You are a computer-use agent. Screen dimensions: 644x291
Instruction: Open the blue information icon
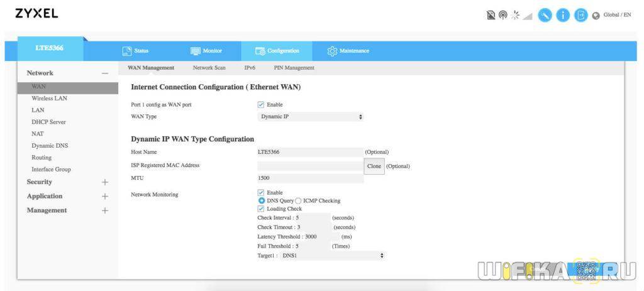(x=563, y=15)
